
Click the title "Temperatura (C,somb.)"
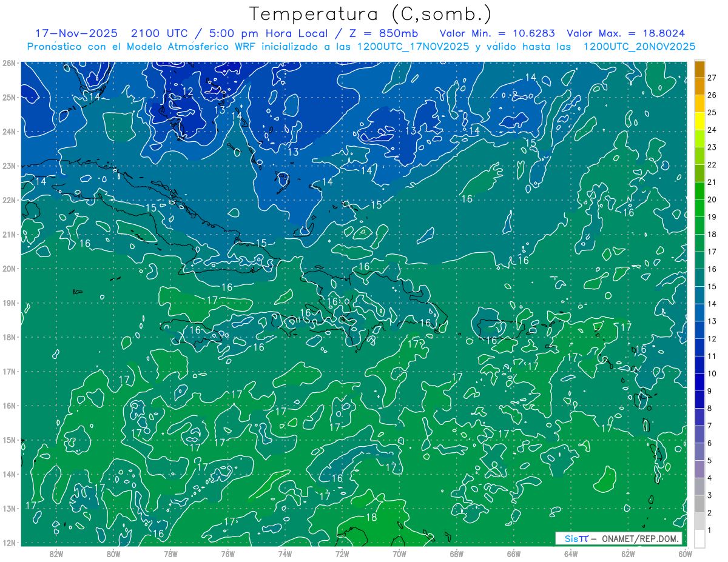click(x=370, y=14)
